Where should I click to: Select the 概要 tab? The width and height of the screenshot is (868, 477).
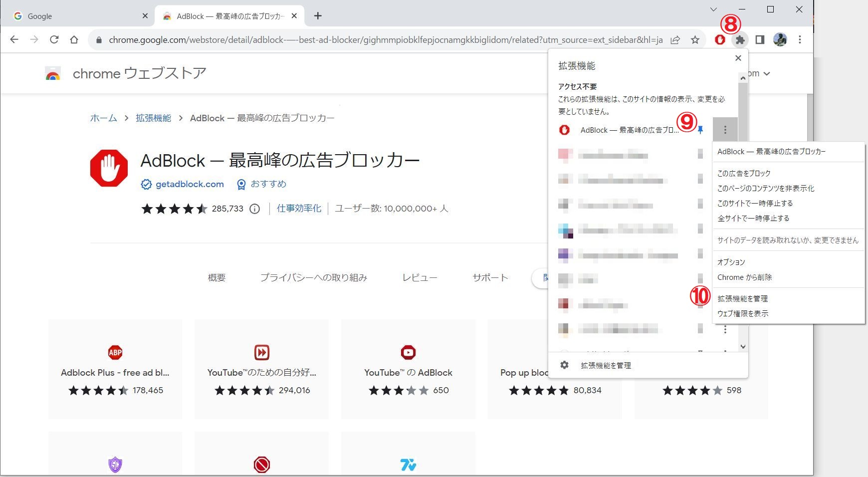pyautogui.click(x=217, y=277)
